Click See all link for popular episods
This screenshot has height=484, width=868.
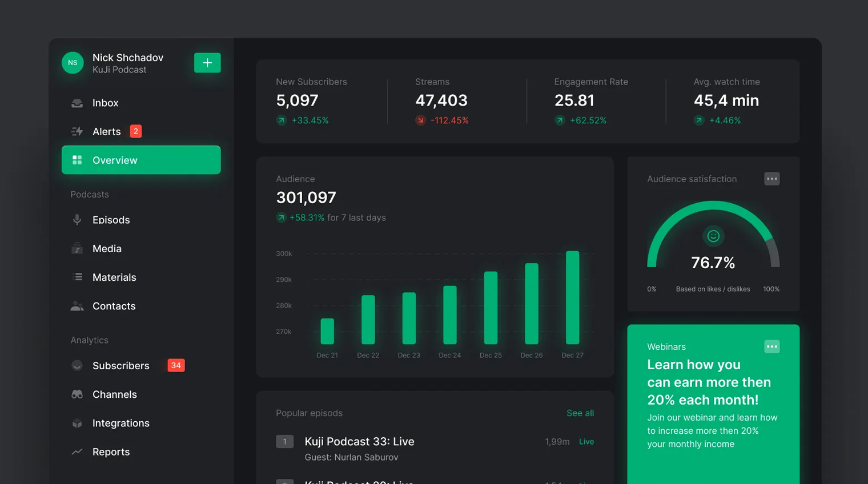click(580, 413)
